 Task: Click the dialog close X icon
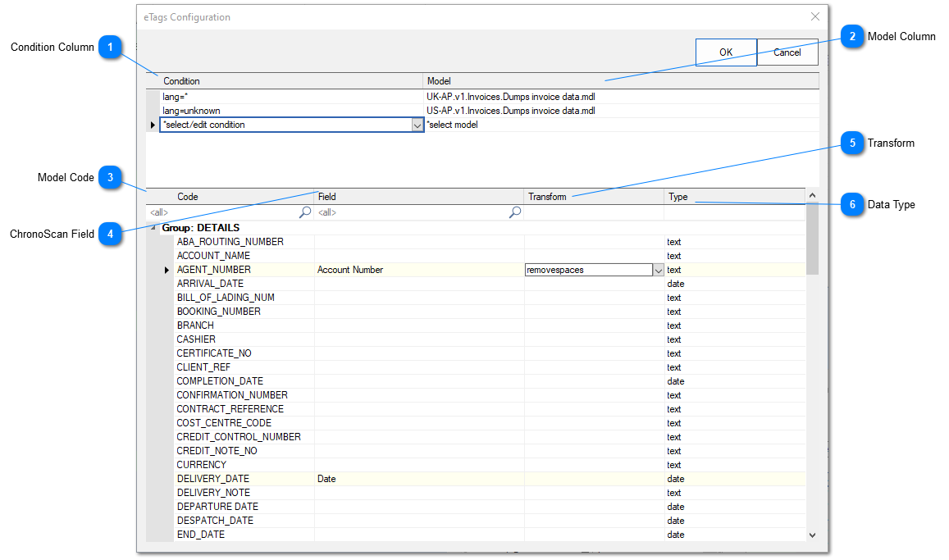tap(814, 16)
